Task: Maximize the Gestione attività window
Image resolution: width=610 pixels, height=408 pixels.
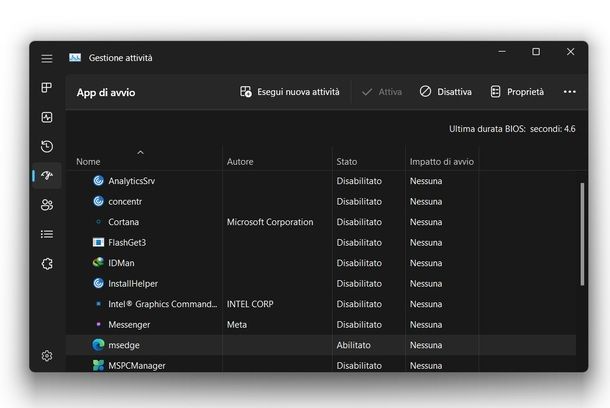Action: (x=536, y=51)
